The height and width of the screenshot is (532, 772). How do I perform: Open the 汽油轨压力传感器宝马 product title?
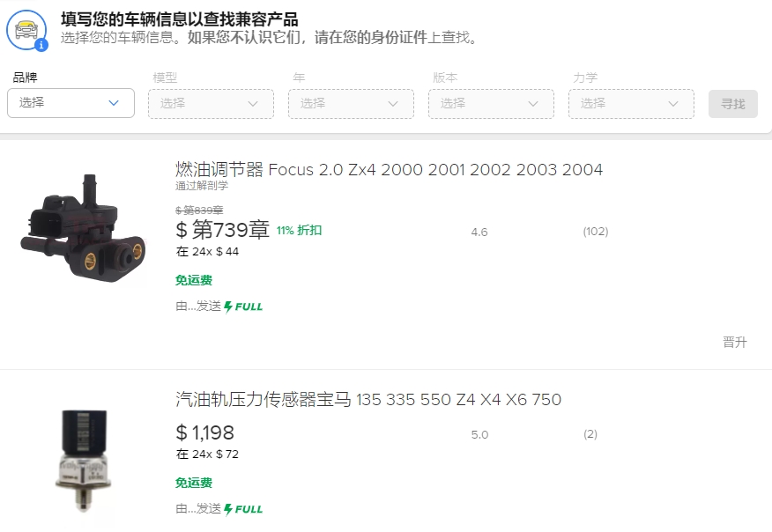368,400
